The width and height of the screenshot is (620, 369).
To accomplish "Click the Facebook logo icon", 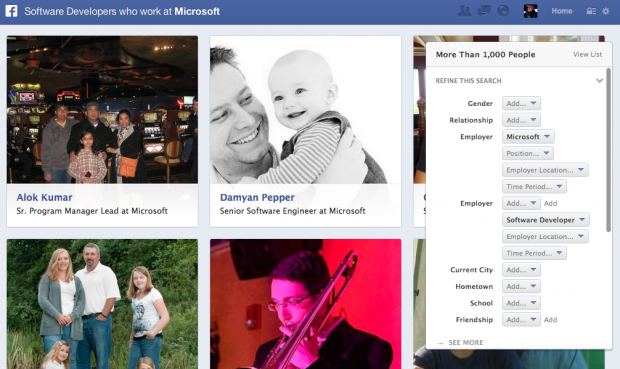I will [x=11, y=11].
